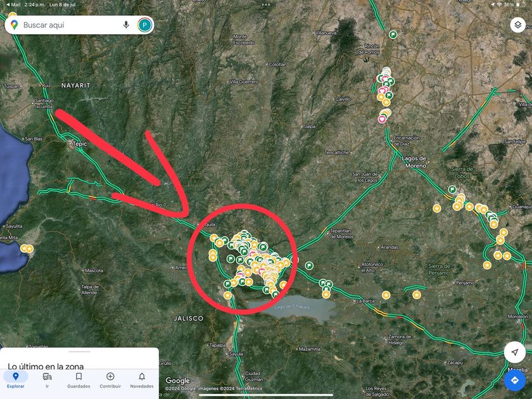Image resolution: width=532 pixels, height=399 pixels.
Task: Tap the Mascota town label
Action: [94, 271]
